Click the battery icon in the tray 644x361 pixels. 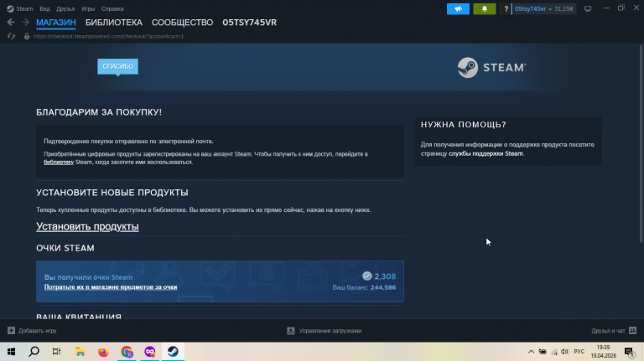click(543, 352)
